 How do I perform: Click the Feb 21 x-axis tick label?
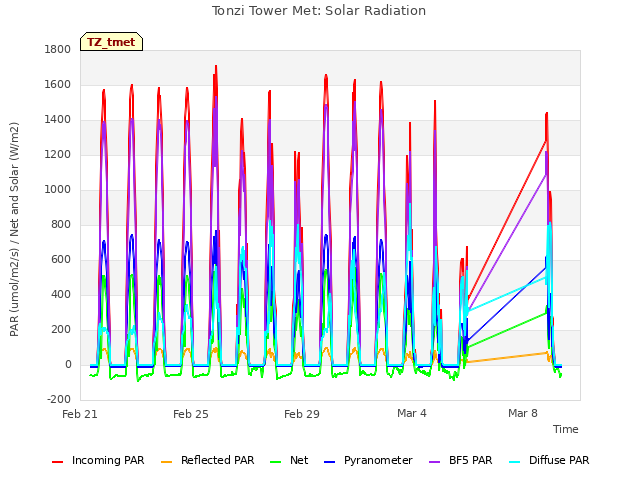tap(80, 414)
